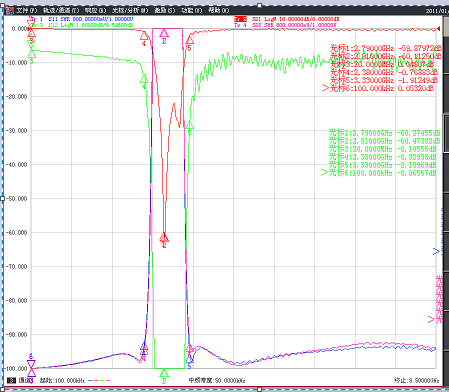Click the red 光标6 100.000kHz marker readout

(378, 88)
